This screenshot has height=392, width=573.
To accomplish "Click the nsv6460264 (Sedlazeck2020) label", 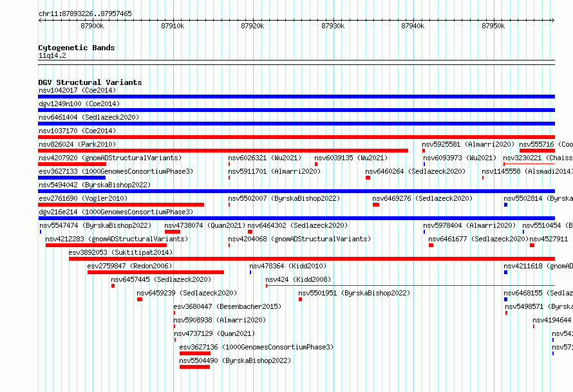I will (415, 171).
